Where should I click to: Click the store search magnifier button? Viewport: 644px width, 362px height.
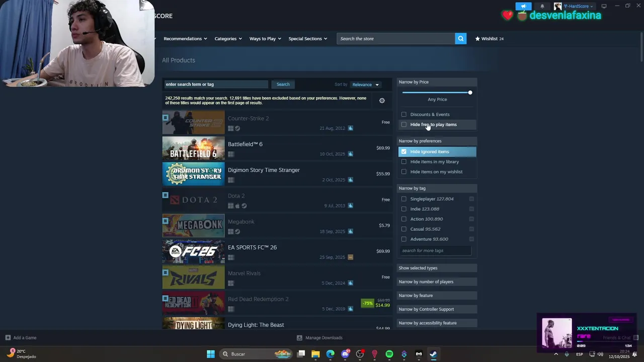pyautogui.click(x=460, y=39)
